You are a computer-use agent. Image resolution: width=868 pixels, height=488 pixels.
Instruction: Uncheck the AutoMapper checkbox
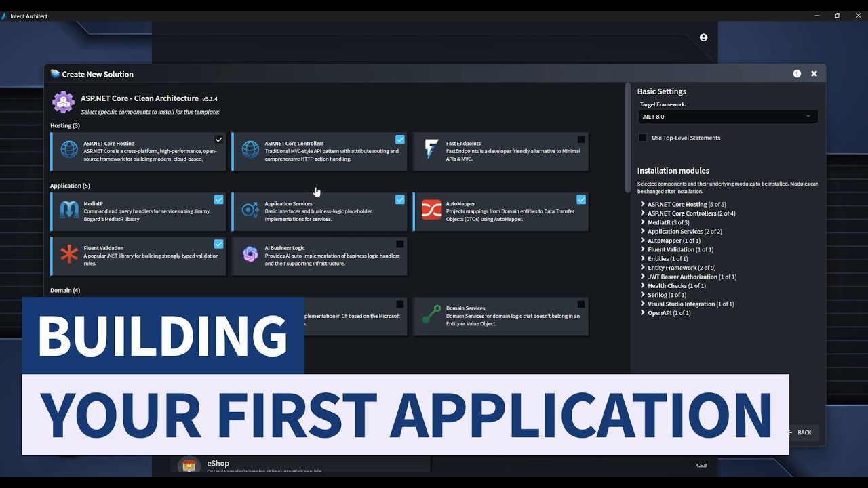click(581, 200)
